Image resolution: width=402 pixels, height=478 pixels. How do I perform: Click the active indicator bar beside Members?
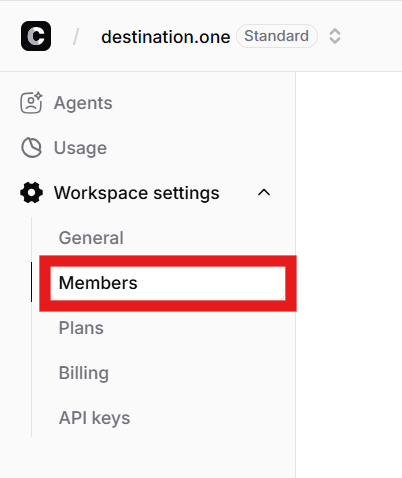pyautogui.click(x=31, y=282)
